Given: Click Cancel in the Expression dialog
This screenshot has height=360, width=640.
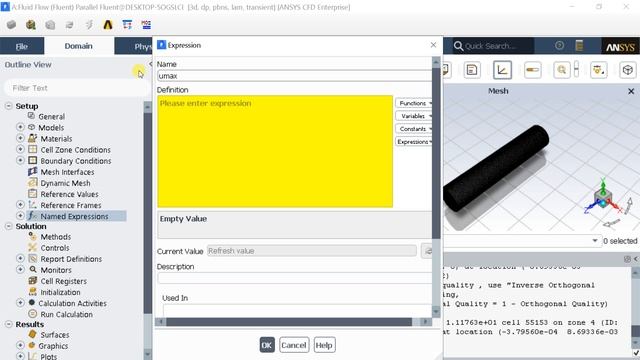Looking at the screenshot, I should pyautogui.click(x=294, y=345).
